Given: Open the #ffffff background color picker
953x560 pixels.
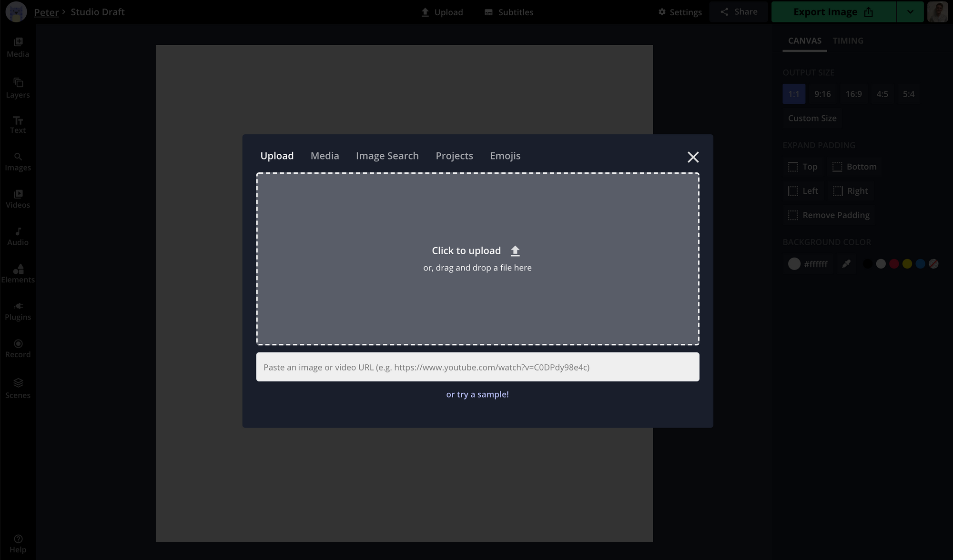Looking at the screenshot, I should [x=808, y=264].
